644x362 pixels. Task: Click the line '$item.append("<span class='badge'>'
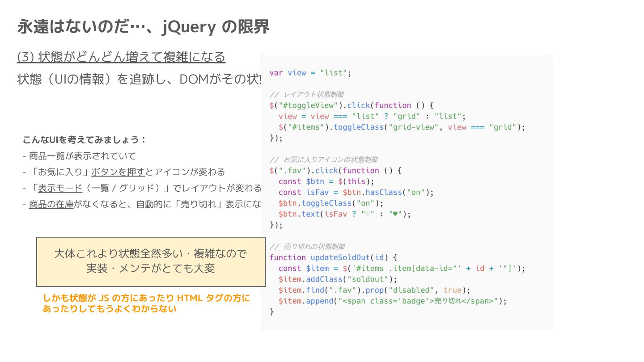pyautogui.click(x=393, y=301)
